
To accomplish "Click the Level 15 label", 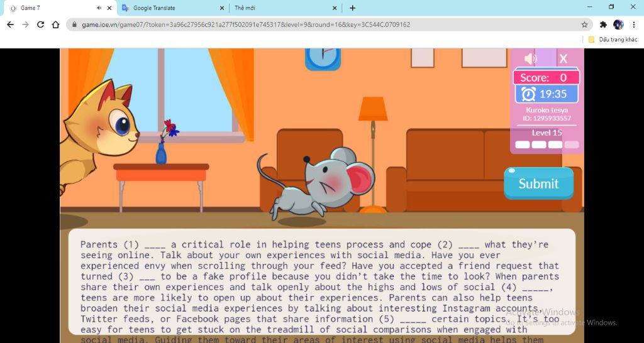I will click(547, 133).
